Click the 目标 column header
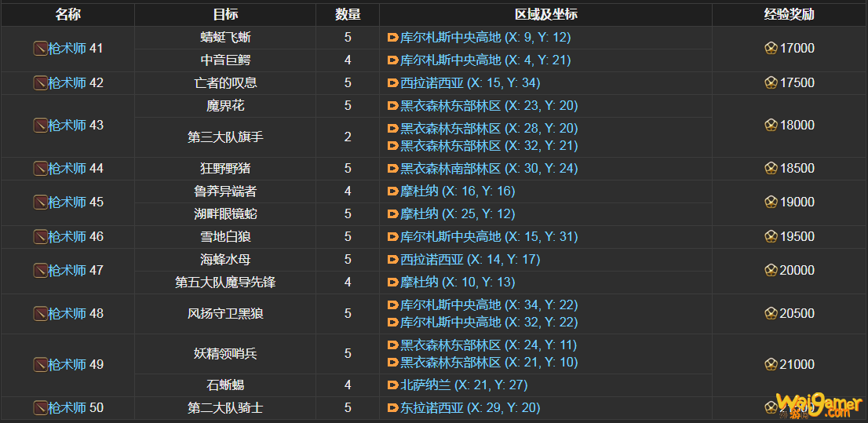 pyautogui.click(x=225, y=15)
